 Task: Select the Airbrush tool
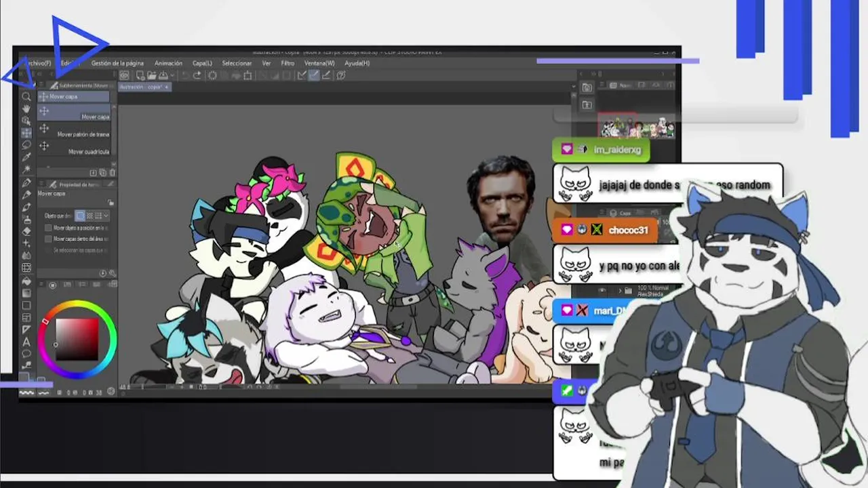pyautogui.click(x=26, y=218)
